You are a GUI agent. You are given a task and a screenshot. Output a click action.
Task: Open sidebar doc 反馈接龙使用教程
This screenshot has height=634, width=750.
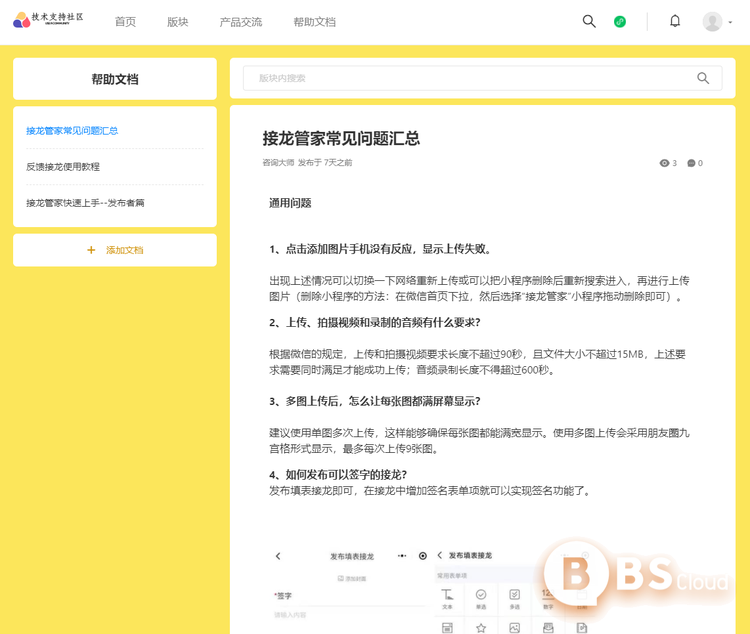pos(63,167)
